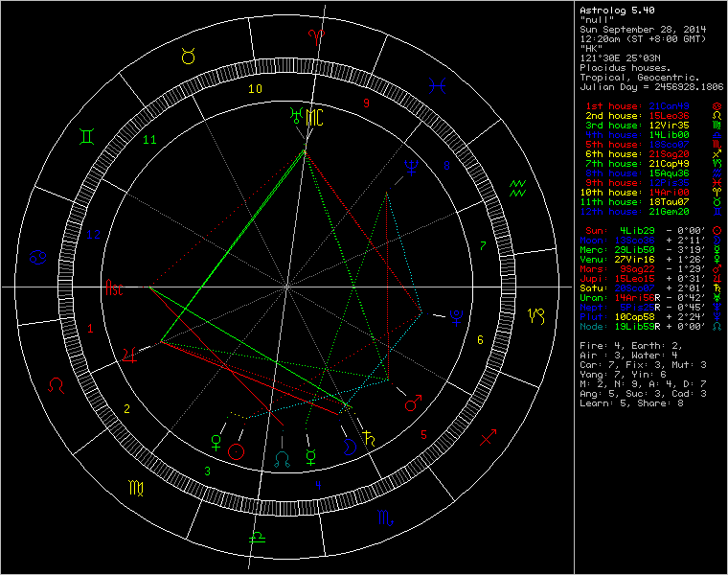Image resolution: width=728 pixels, height=575 pixels.
Task: Select the green Venus glyph in the chart
Action: pos(216,443)
